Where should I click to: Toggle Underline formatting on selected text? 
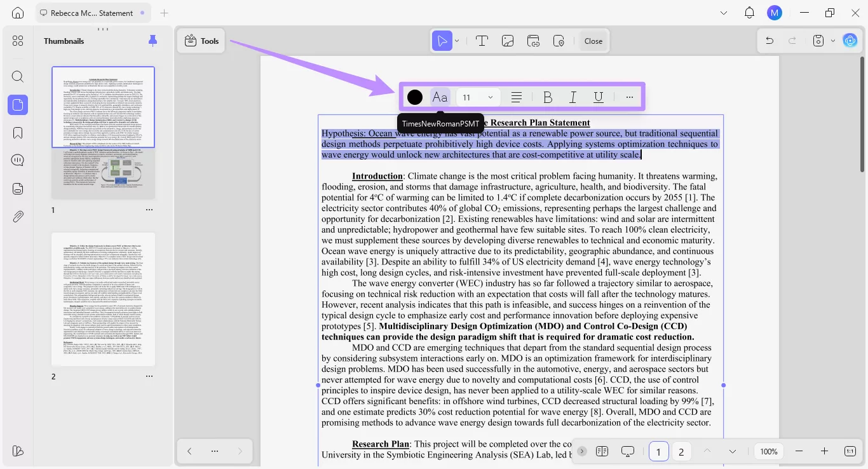(598, 97)
